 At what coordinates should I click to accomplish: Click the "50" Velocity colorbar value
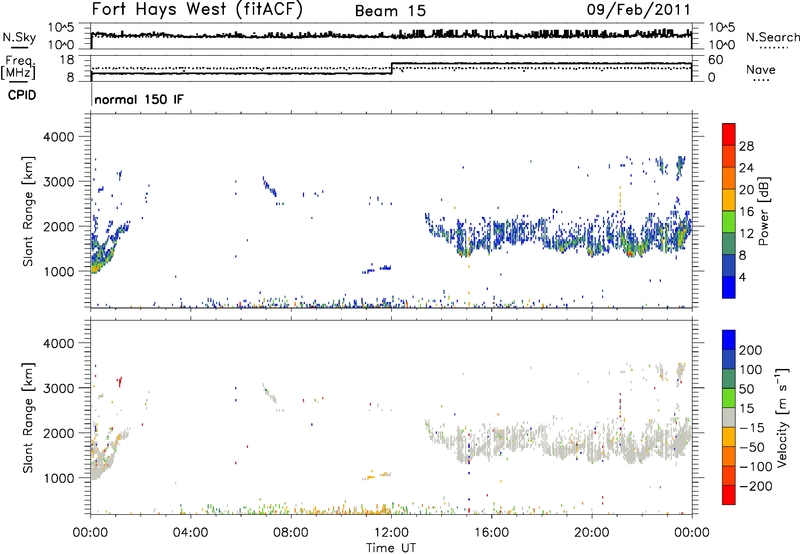(x=746, y=389)
